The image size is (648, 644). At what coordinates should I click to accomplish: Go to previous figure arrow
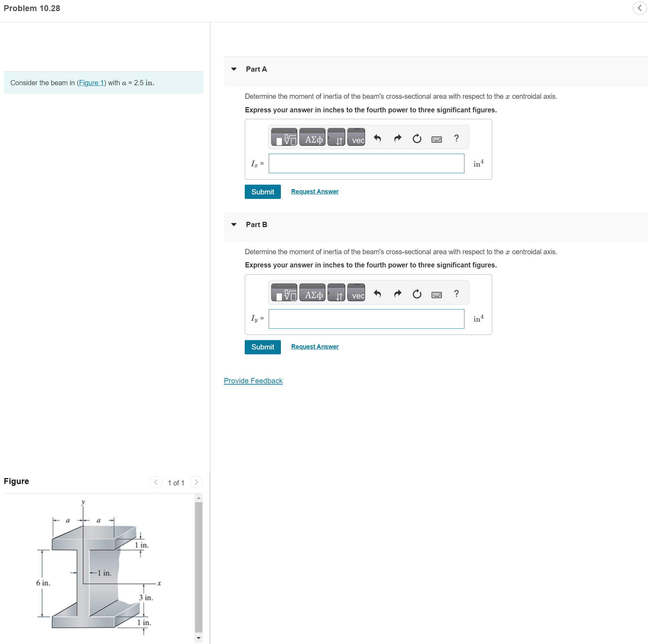[156, 482]
